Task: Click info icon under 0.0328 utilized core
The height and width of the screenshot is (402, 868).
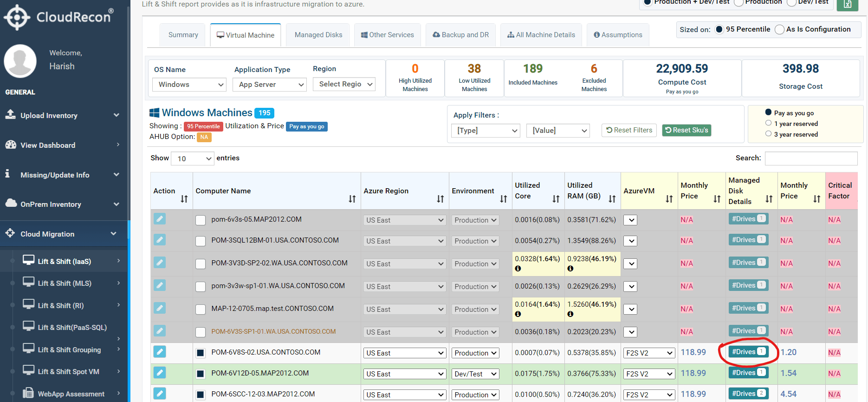Action: coord(518,269)
